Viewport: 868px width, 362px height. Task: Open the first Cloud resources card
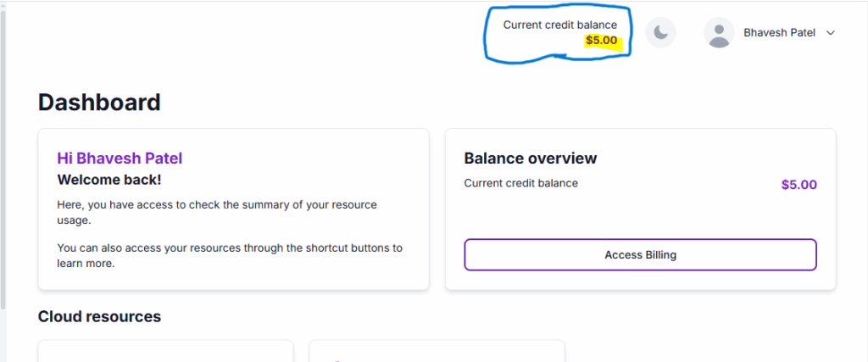pos(165,352)
